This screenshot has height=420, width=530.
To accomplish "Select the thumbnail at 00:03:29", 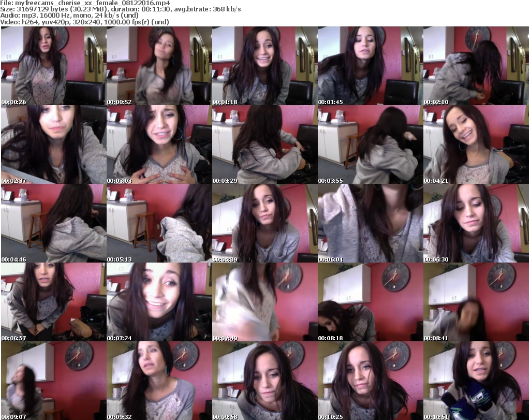I will 264,144.
